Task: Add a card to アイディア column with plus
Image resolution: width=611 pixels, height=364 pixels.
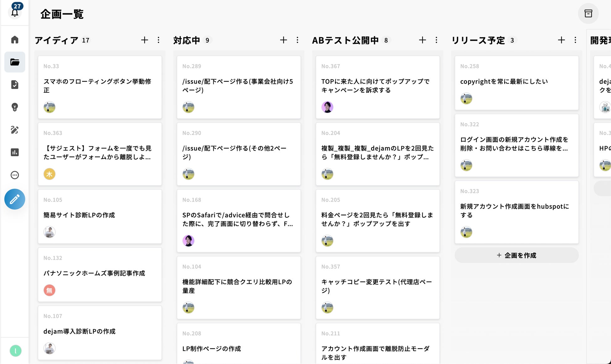Action: click(x=144, y=40)
